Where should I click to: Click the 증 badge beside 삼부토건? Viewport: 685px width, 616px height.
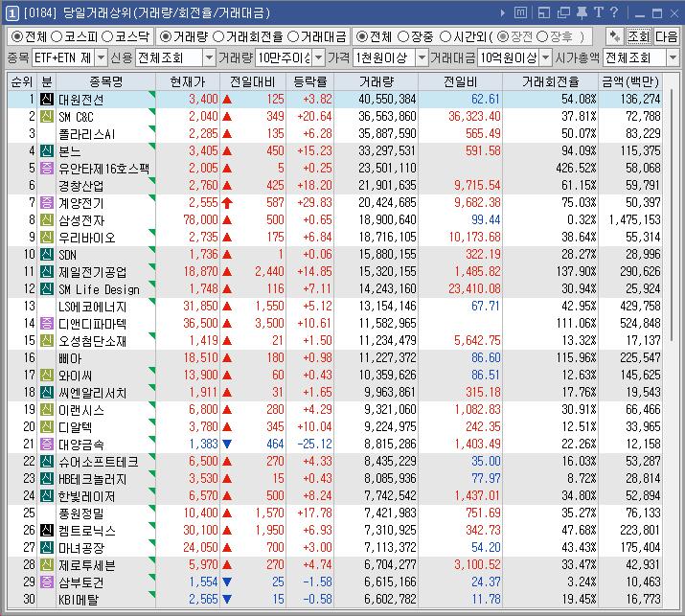[x=46, y=582]
